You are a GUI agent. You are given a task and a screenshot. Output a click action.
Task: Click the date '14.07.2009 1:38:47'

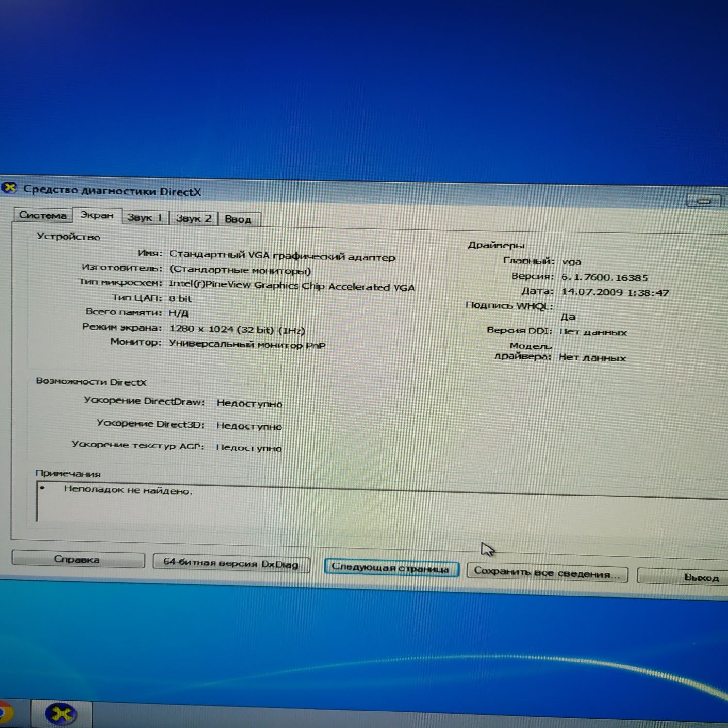click(x=615, y=292)
